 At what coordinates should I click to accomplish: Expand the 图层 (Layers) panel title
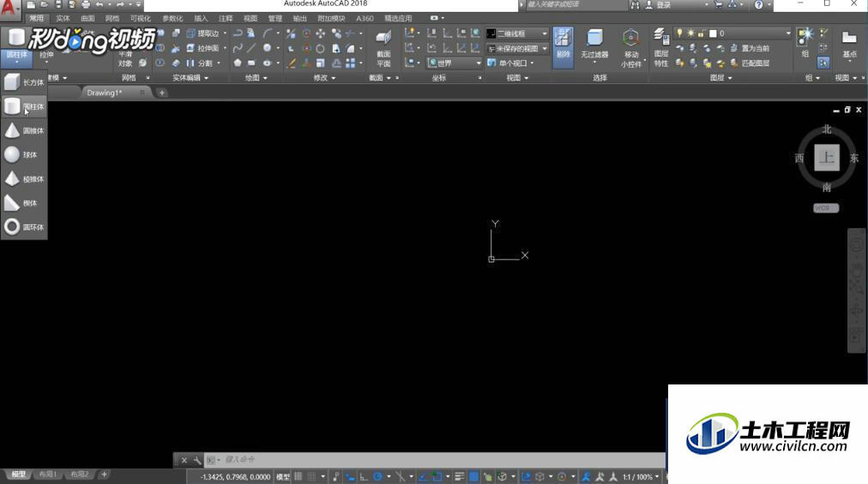click(x=720, y=78)
